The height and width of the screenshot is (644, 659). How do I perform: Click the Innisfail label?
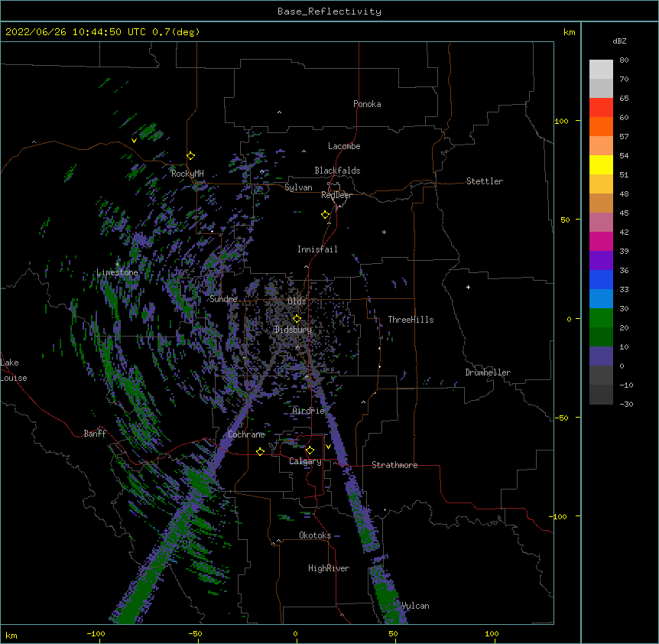317,249
